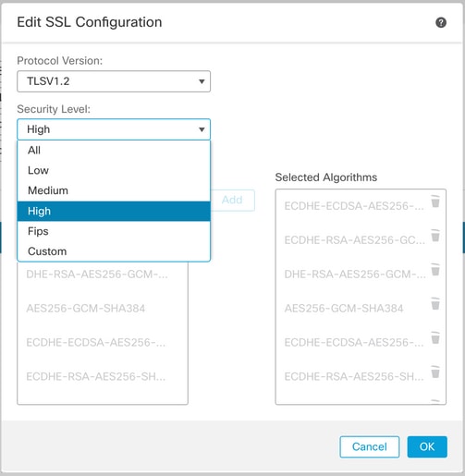Viewport: 465px width, 476px height.
Task: Open the help question mark icon
Action: pos(441,22)
